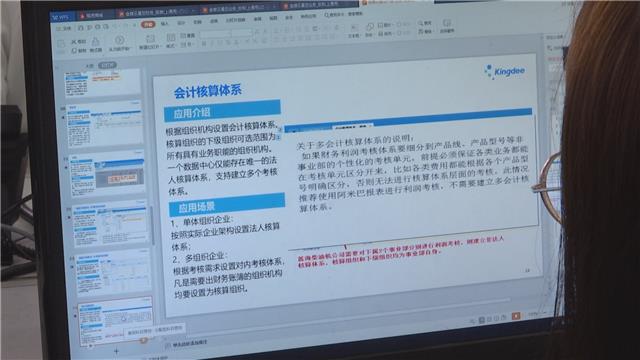Select the bottom slide thumbnail in panel
Image resolution: width=640 pixels, height=360 pixels.
coord(115,322)
